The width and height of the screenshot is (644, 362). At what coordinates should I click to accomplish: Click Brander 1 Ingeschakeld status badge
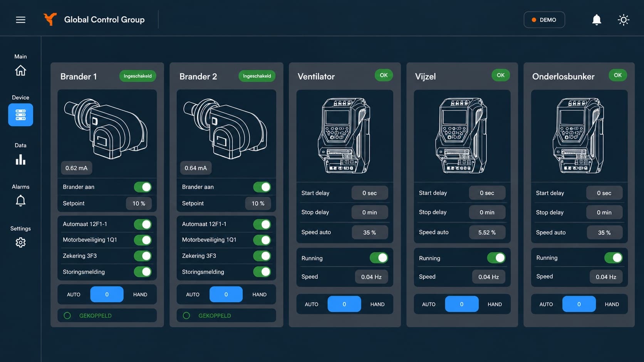138,76
